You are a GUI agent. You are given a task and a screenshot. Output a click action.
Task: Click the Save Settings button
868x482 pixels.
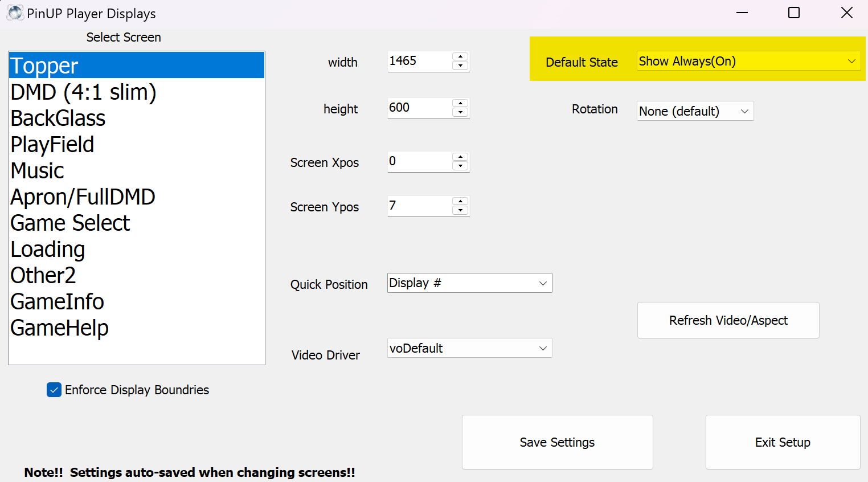[x=556, y=442]
